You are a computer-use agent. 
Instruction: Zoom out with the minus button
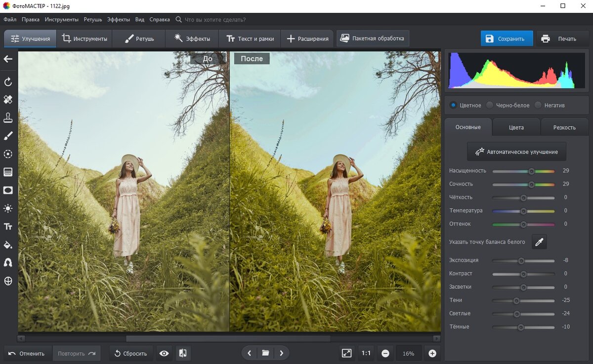coord(385,353)
